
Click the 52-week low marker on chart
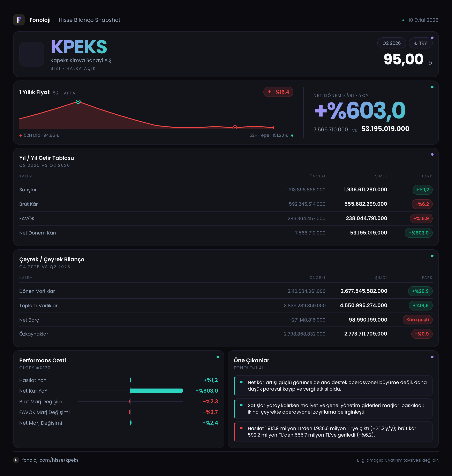(235, 127)
